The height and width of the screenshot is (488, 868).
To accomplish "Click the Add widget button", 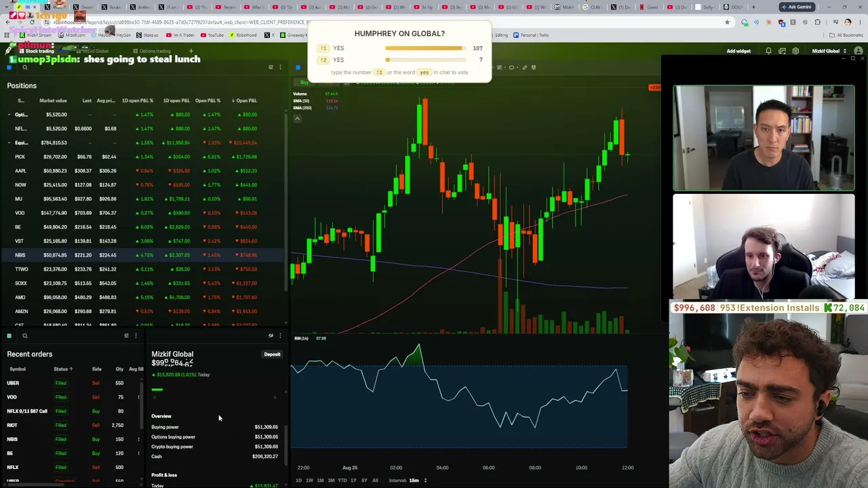I will click(x=738, y=51).
